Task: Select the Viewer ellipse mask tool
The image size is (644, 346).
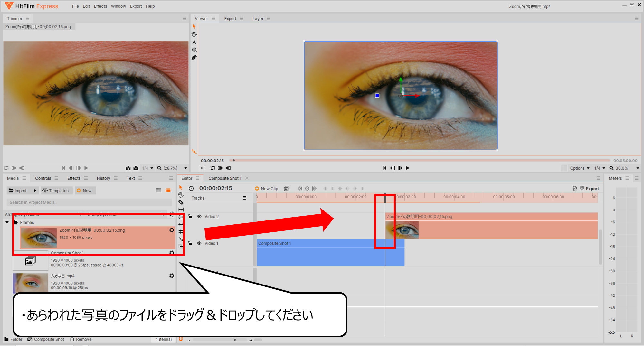Action: coord(194,50)
